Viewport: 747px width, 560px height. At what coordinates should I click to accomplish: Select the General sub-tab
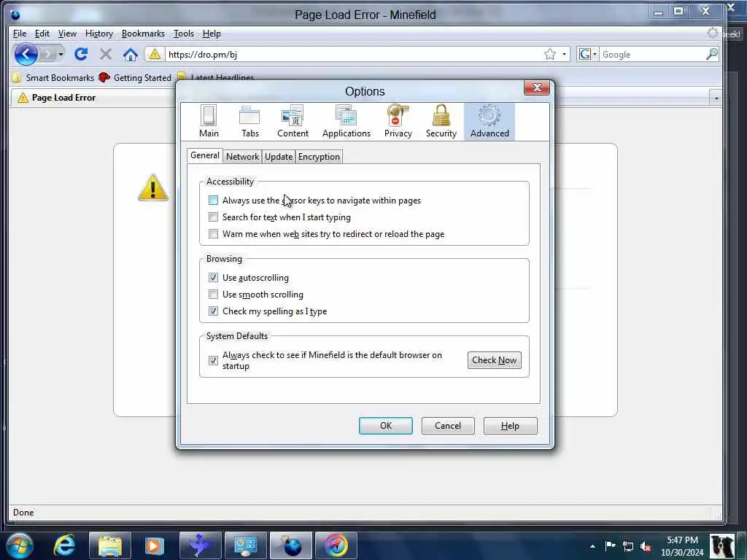205,155
